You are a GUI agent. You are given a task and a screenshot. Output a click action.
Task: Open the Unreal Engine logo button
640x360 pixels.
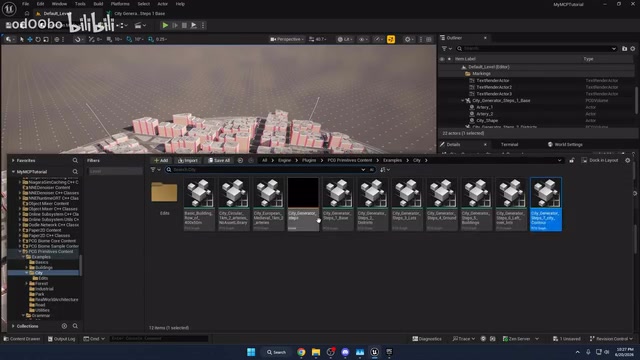click(x=9, y=8)
